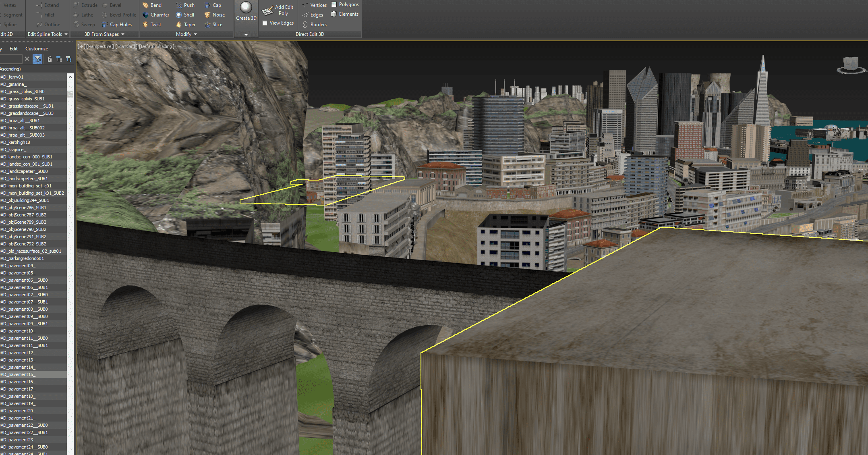Screen dimensions: 868x455
Task: Toggle the lock cell editing icon
Action: tap(50, 59)
